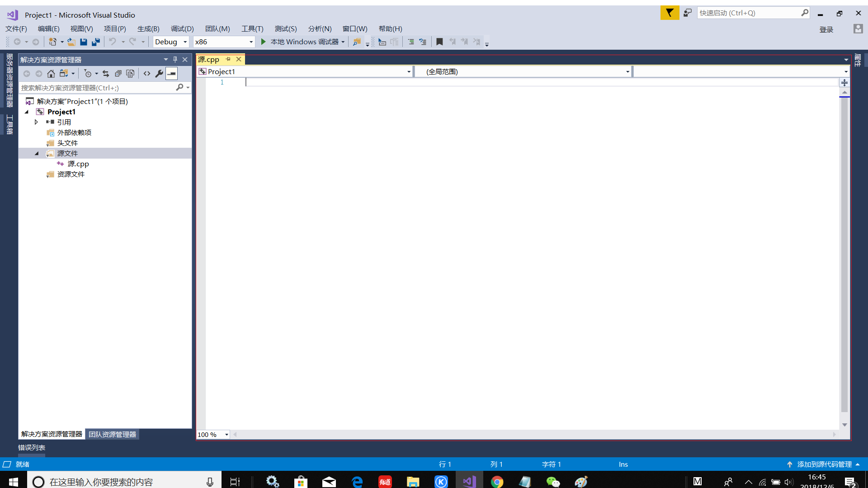Toggle the quick launch filter icon
Viewport: 868px width, 488px height.
(670, 13)
